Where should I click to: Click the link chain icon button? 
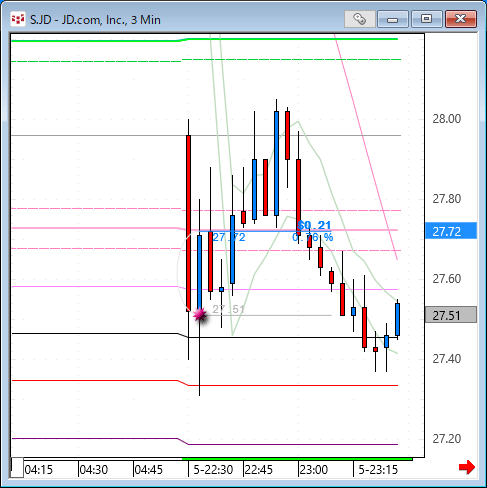tap(360, 19)
